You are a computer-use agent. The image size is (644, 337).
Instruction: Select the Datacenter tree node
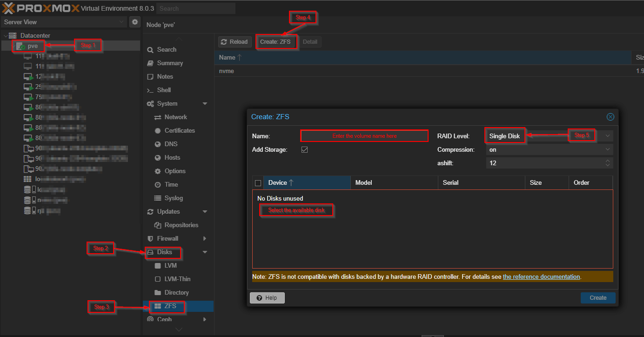(x=35, y=35)
